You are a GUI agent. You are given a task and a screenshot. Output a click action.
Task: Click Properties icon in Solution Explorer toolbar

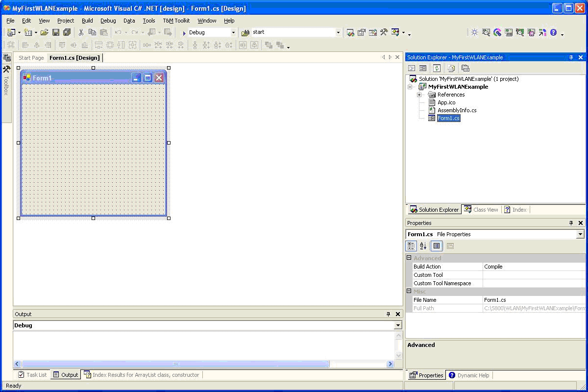[465, 68]
